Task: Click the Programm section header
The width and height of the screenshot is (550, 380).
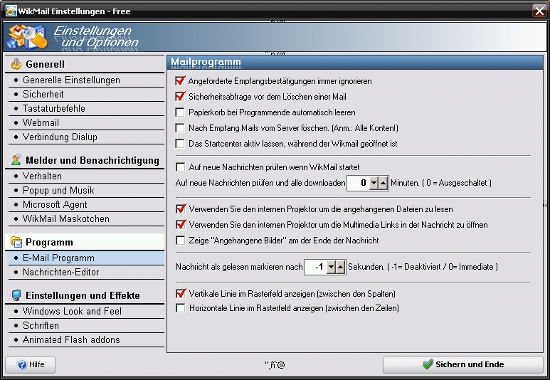Action: click(x=85, y=242)
